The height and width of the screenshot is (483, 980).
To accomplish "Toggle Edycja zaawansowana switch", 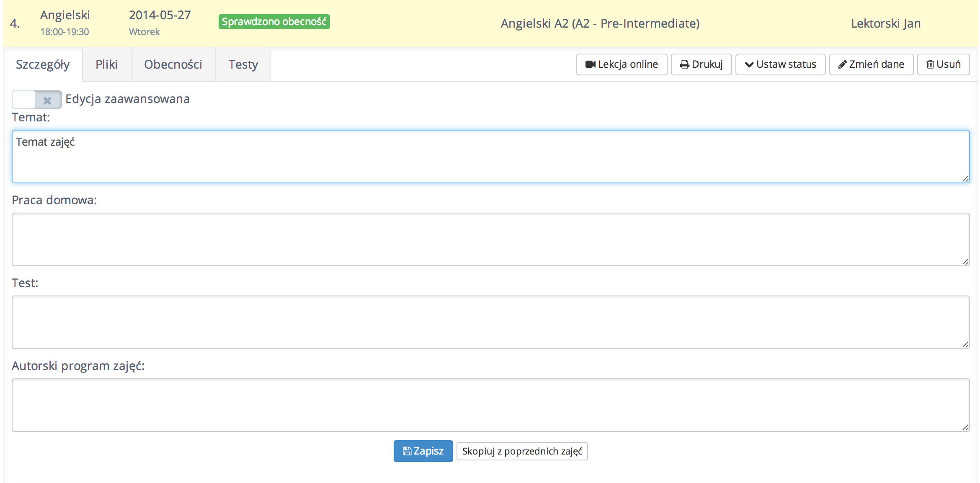I will (36, 100).
